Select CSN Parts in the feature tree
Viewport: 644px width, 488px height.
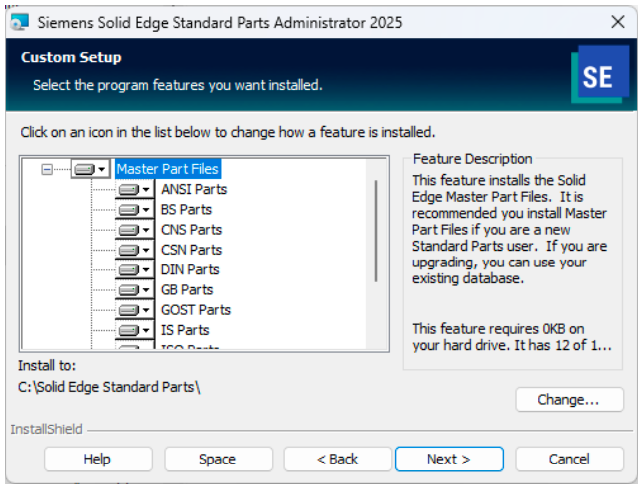click(x=191, y=250)
